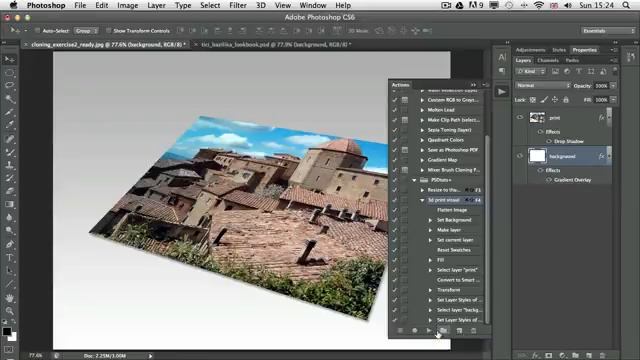640x360 pixels.
Task: Select the Healing Brush tool
Action: [9, 139]
